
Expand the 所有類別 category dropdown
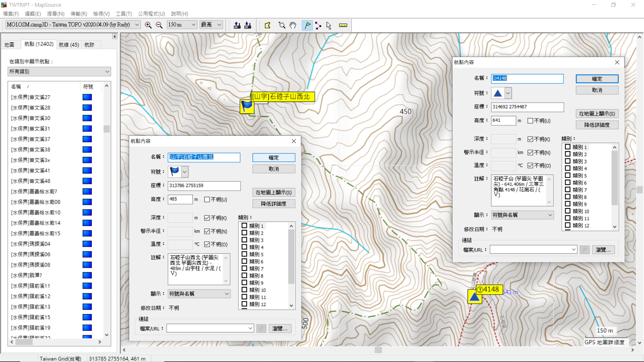click(107, 72)
